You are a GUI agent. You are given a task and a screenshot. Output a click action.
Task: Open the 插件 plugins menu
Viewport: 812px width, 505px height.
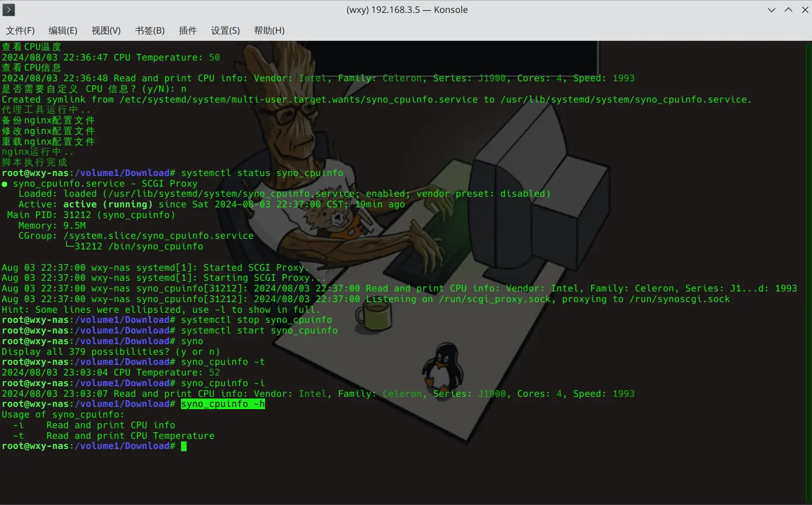pos(188,30)
